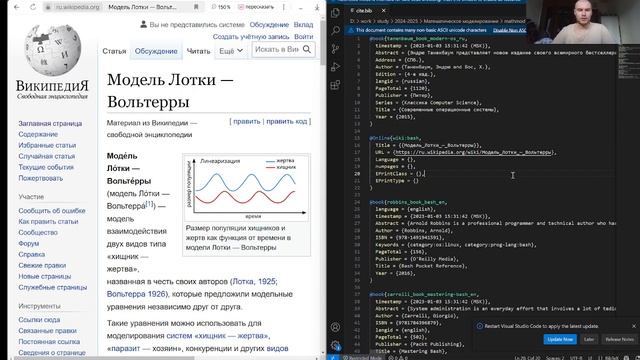
Task: Select the Статья tab
Action: [x=114, y=51]
